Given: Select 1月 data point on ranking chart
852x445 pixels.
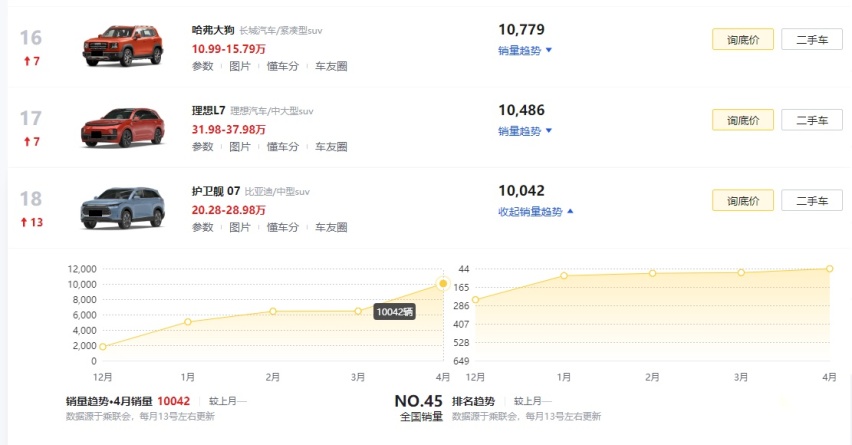Looking at the screenshot, I should (x=564, y=276).
